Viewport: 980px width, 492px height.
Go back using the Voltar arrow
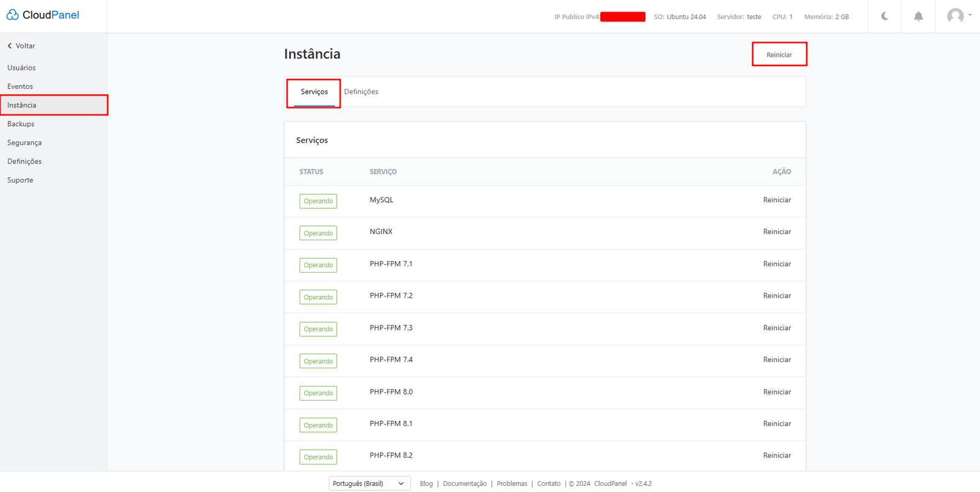point(10,46)
